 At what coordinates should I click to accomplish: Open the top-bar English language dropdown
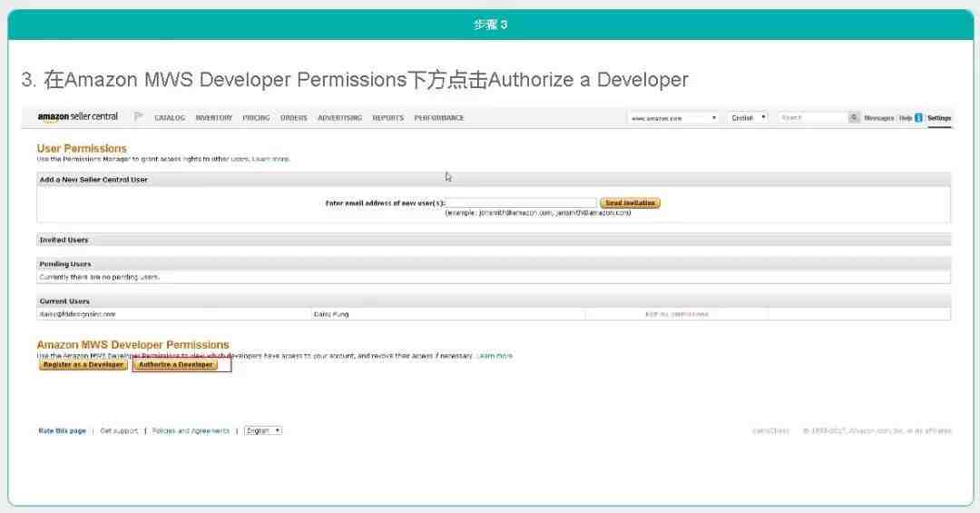748,118
